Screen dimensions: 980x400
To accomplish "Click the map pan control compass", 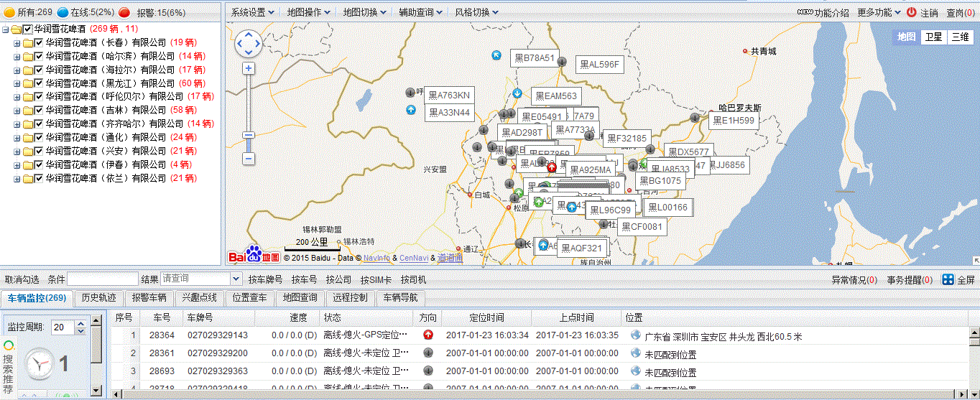I will click(x=249, y=44).
